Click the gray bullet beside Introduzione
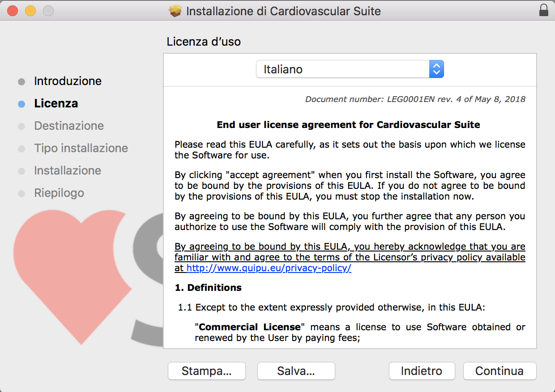Image resolution: width=555 pixels, height=392 pixels. point(21,81)
